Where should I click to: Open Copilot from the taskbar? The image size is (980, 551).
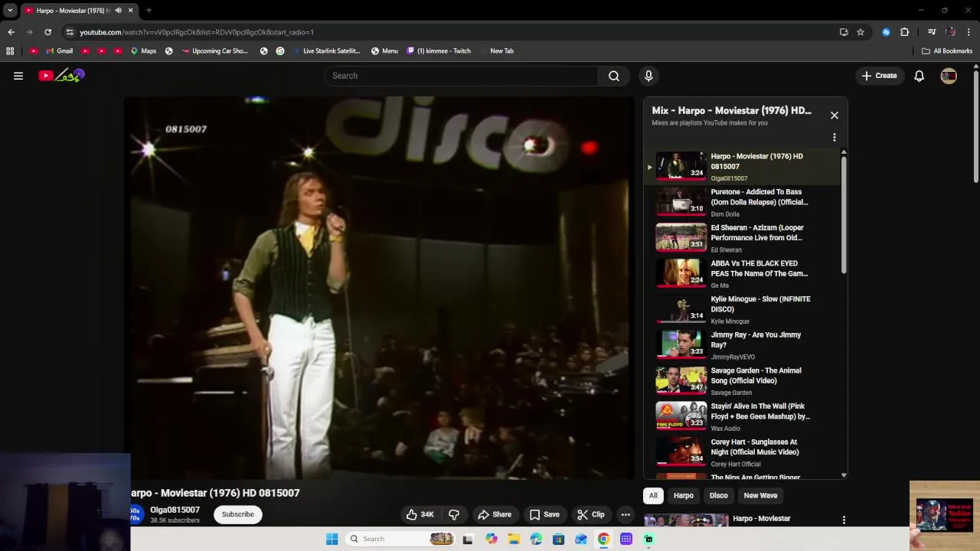pos(492,539)
